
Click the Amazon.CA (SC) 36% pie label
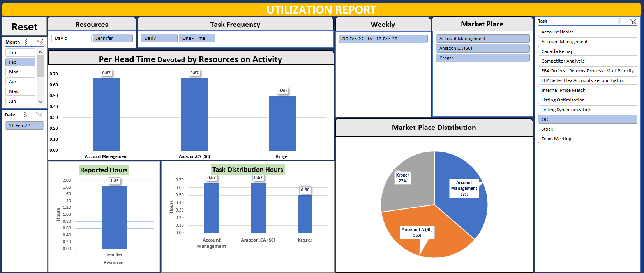(417, 232)
